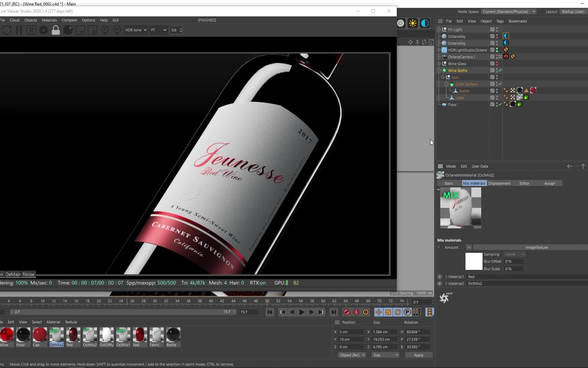Click the MIX material preview thumbnail
This screenshot has width=588, height=368.
click(x=461, y=208)
